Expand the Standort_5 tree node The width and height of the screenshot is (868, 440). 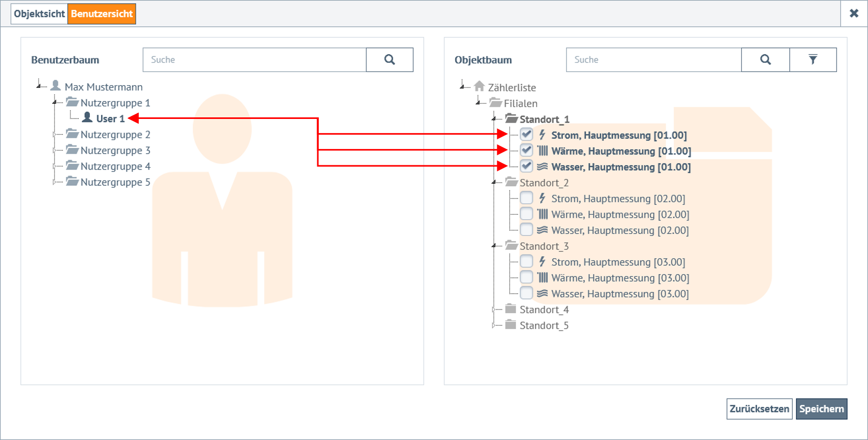click(x=493, y=326)
